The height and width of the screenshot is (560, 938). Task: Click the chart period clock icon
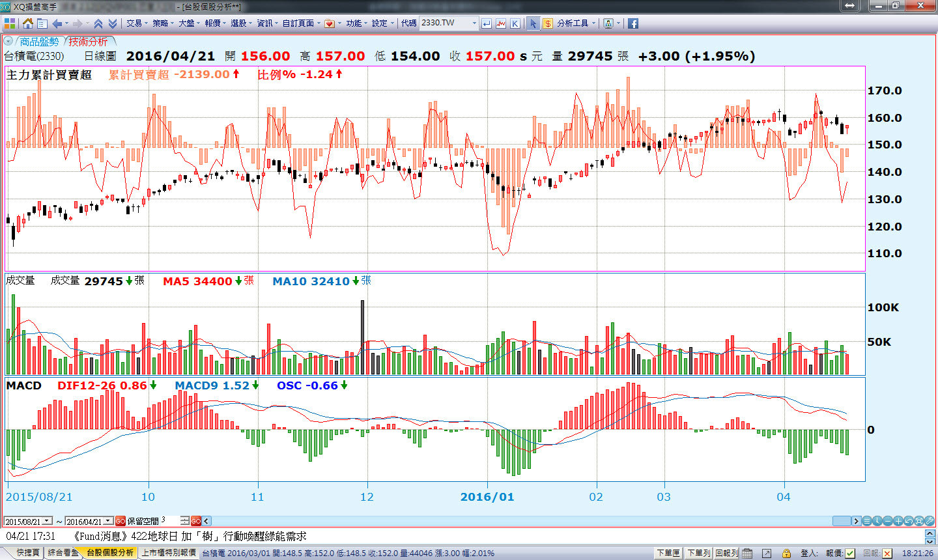coord(877,521)
